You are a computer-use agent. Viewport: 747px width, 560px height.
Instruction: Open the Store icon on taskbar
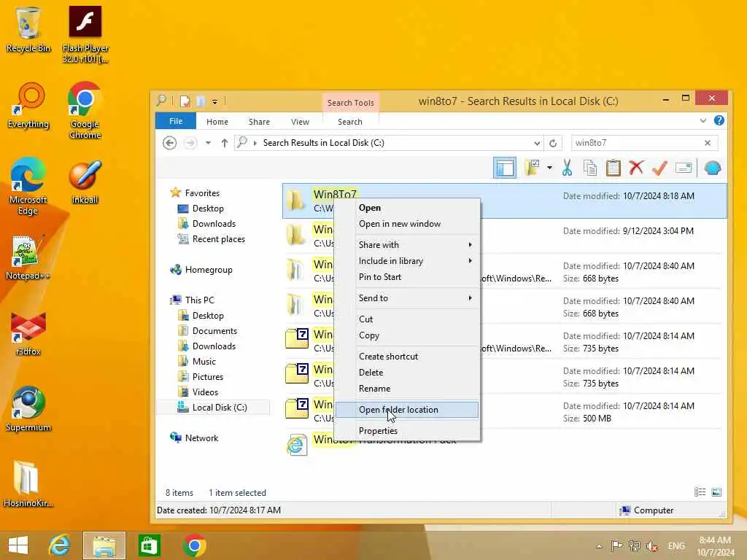point(149,545)
